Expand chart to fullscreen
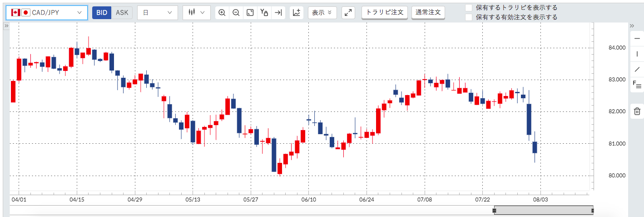 point(348,13)
